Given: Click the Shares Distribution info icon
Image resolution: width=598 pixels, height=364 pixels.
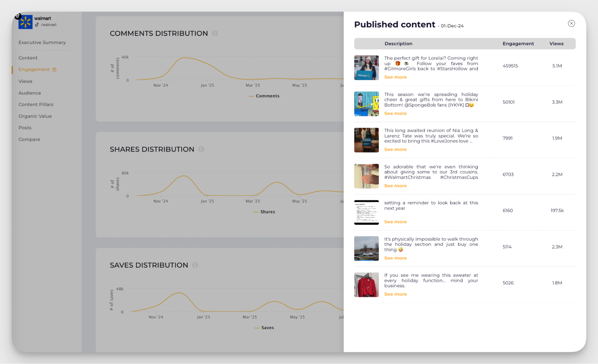Looking at the screenshot, I should [201, 149].
